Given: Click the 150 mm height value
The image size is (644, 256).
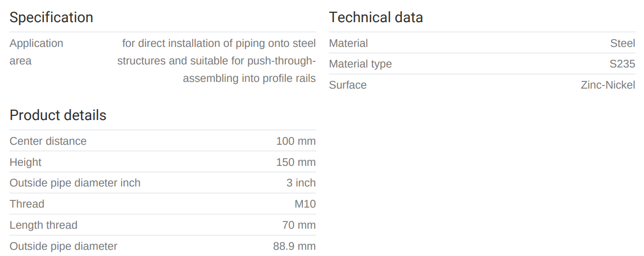Looking at the screenshot, I should [296, 162].
